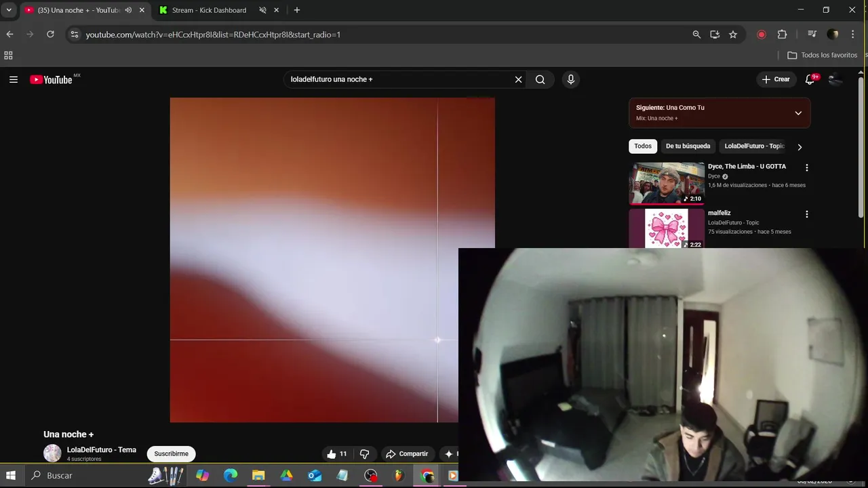
Task: View site information icon in address bar
Action: point(75,34)
